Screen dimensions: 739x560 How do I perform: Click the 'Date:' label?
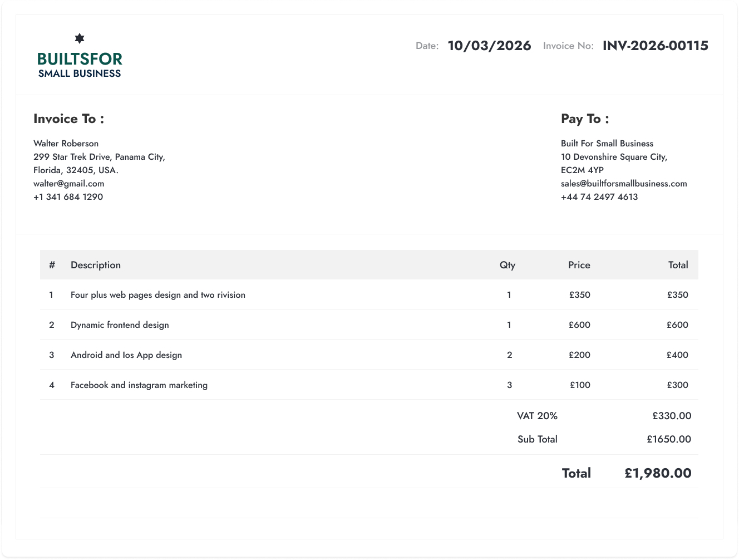(x=427, y=46)
